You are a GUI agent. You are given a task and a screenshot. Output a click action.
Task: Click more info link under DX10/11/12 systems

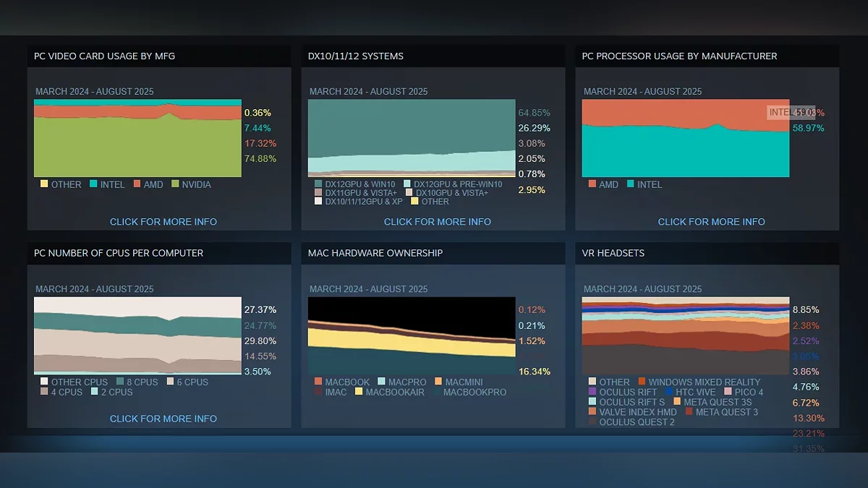[x=437, y=222]
